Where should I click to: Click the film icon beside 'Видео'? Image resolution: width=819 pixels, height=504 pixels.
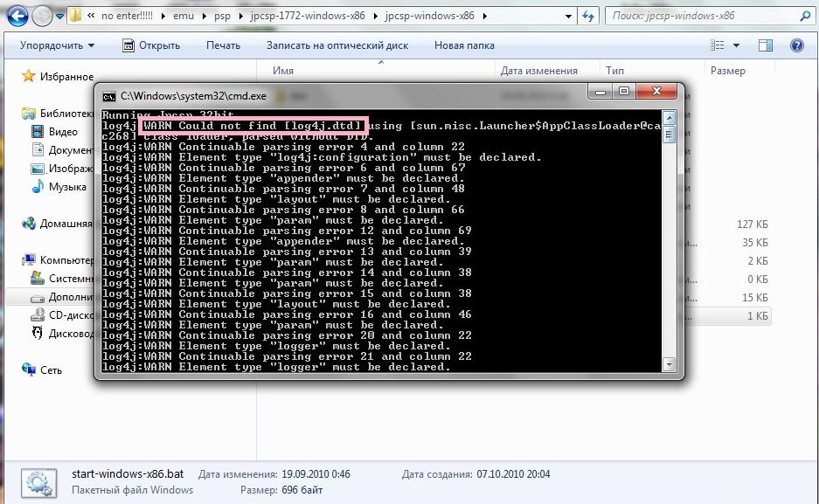[x=37, y=132]
